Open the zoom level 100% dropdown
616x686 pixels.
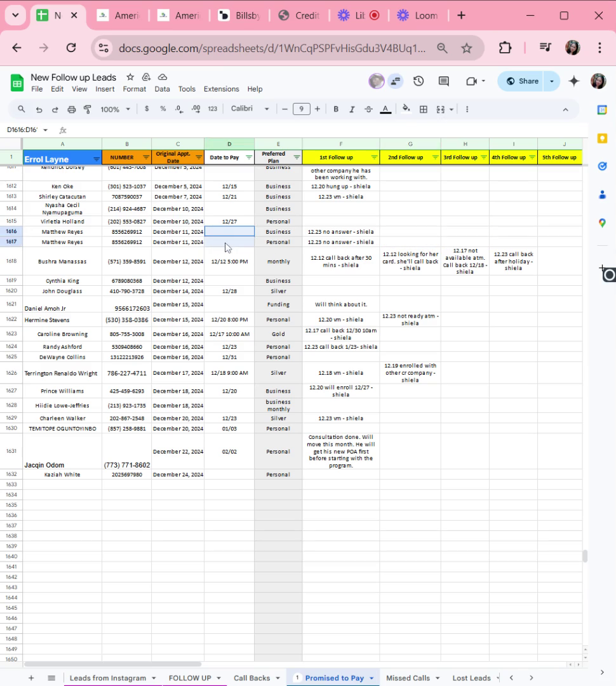pyautogui.click(x=115, y=109)
